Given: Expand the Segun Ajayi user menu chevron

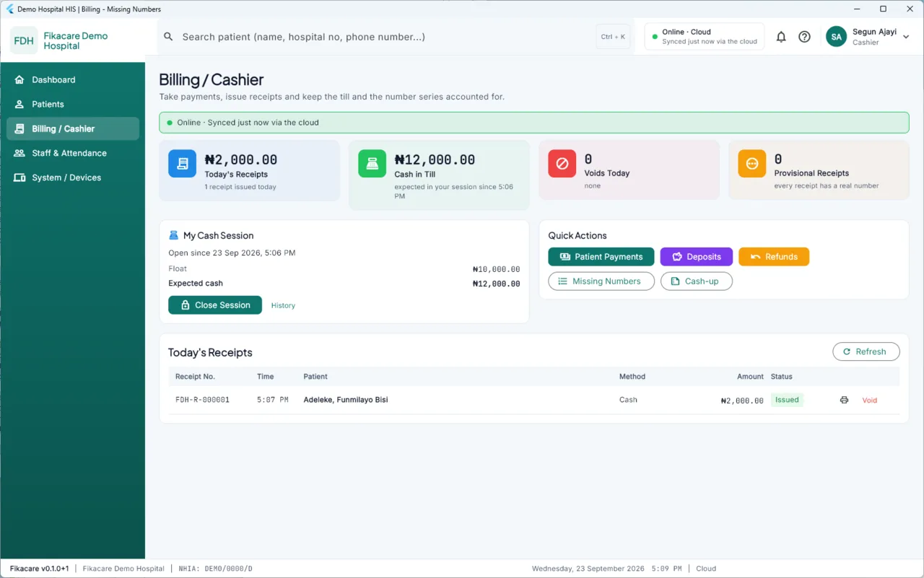Looking at the screenshot, I should pyautogui.click(x=906, y=37).
